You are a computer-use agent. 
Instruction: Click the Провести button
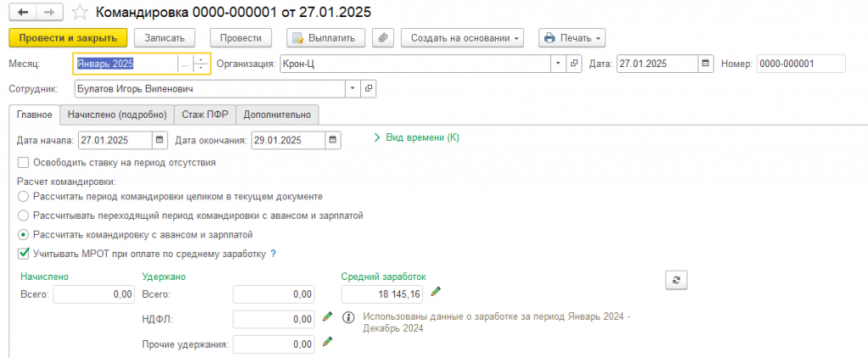pos(241,37)
